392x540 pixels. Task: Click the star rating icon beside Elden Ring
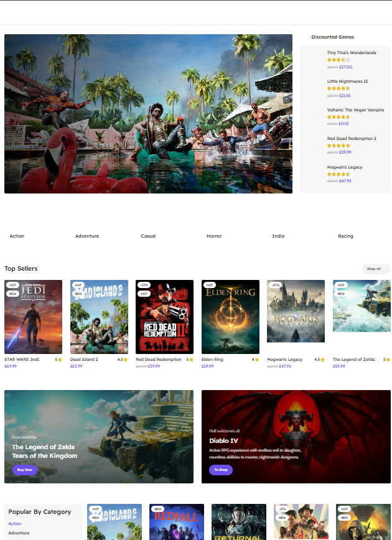(257, 360)
